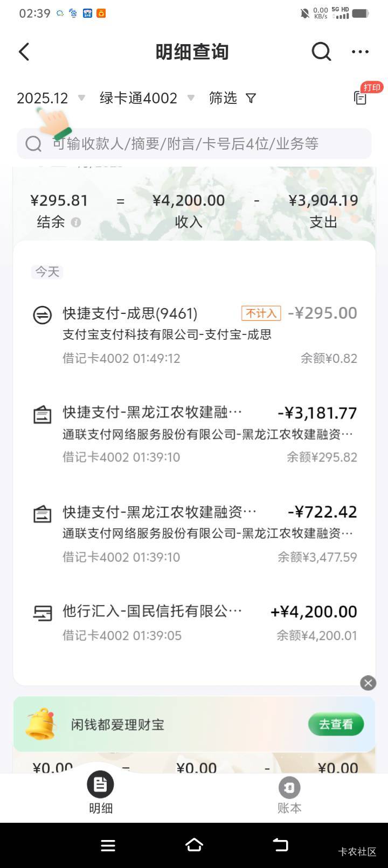This screenshot has width=388, height=868.
Task: Open the three-dot more options menu
Action: click(x=360, y=52)
